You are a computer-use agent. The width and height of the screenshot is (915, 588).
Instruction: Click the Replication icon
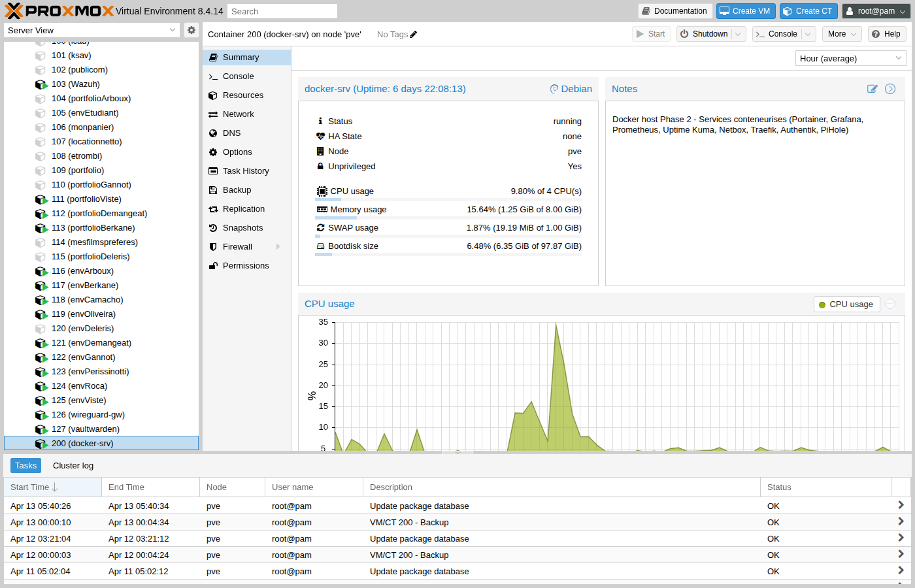pos(213,209)
